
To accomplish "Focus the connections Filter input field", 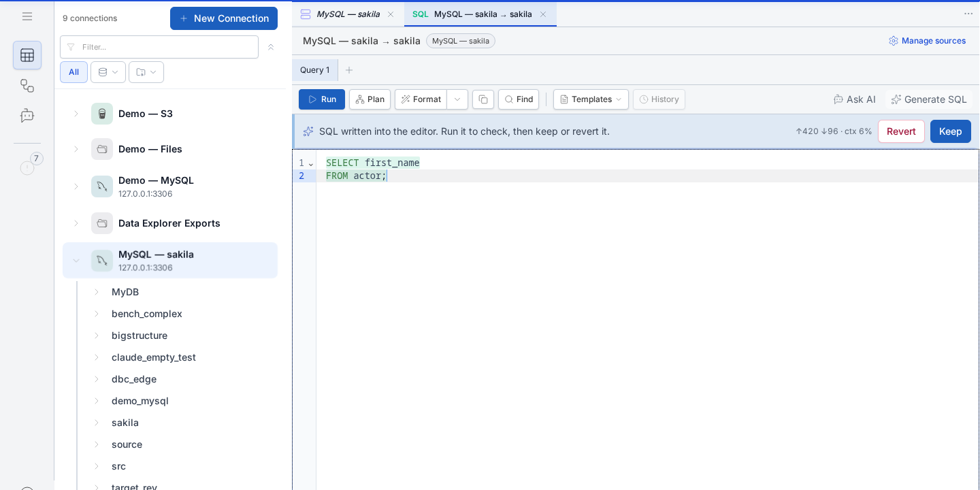I will pos(159,47).
